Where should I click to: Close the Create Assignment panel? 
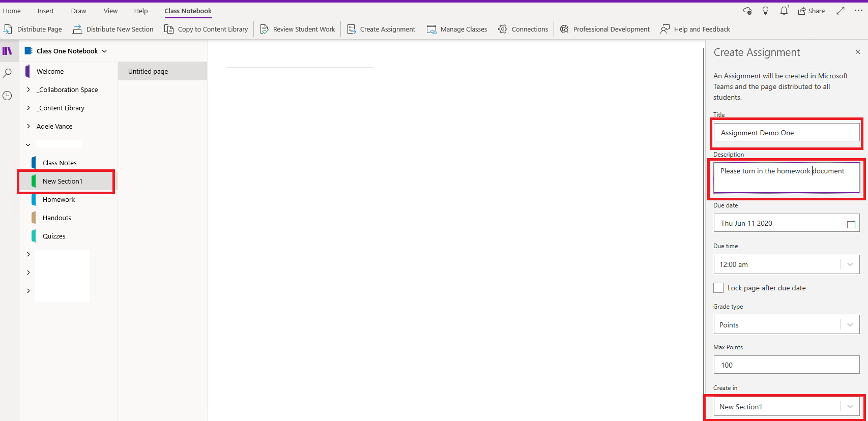[858, 52]
